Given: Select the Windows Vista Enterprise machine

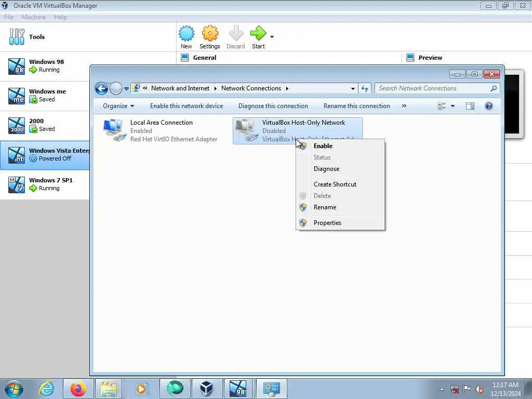Looking at the screenshot, I should click(x=45, y=155).
